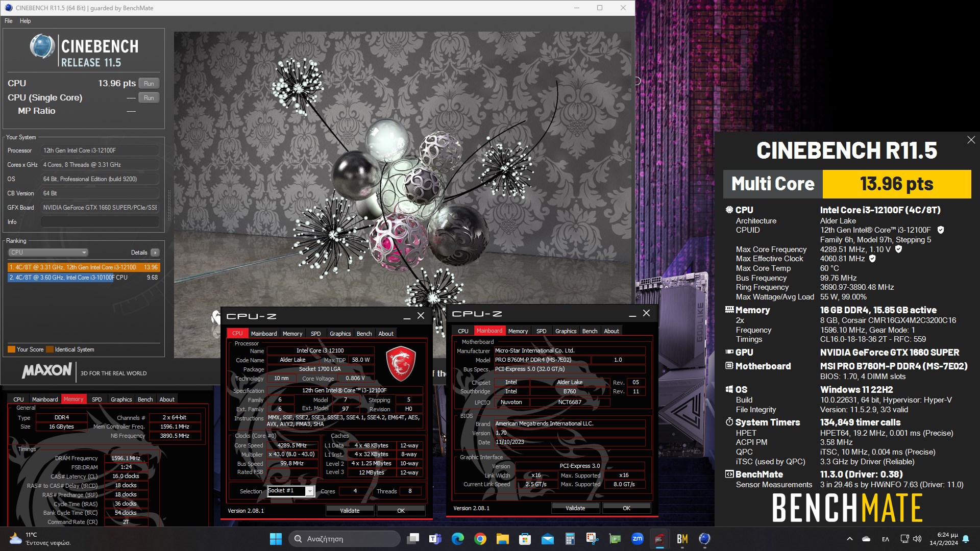Click the shield next to Max Core Frequency
The image size is (980, 551).
coord(898,249)
